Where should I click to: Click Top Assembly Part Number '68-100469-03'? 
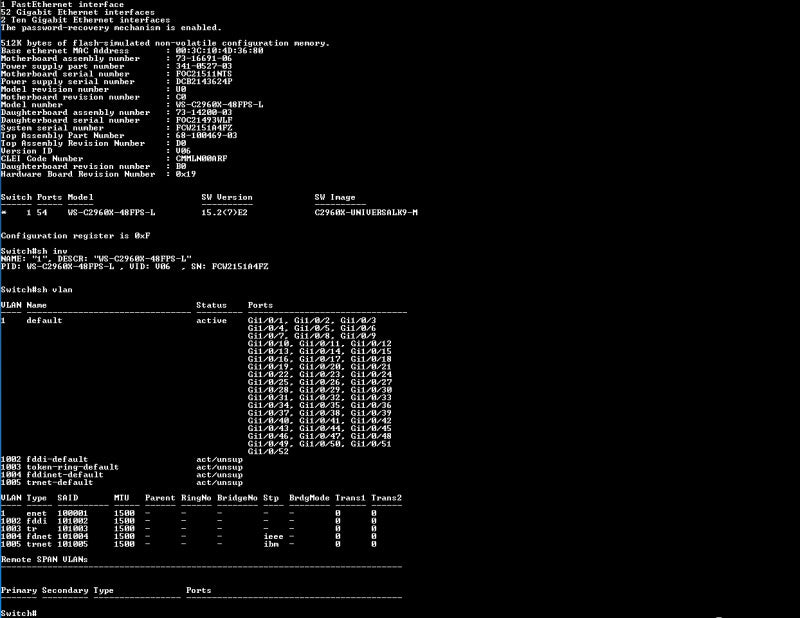[x=206, y=135]
